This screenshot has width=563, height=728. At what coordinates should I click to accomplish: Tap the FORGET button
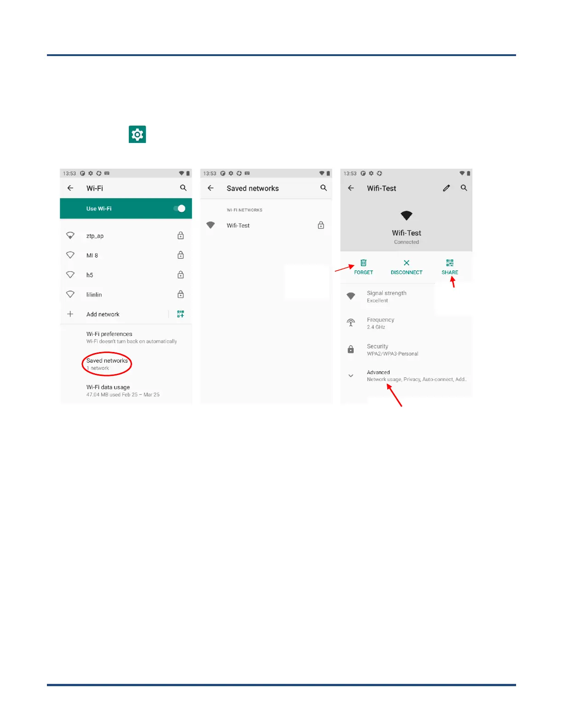point(363,267)
